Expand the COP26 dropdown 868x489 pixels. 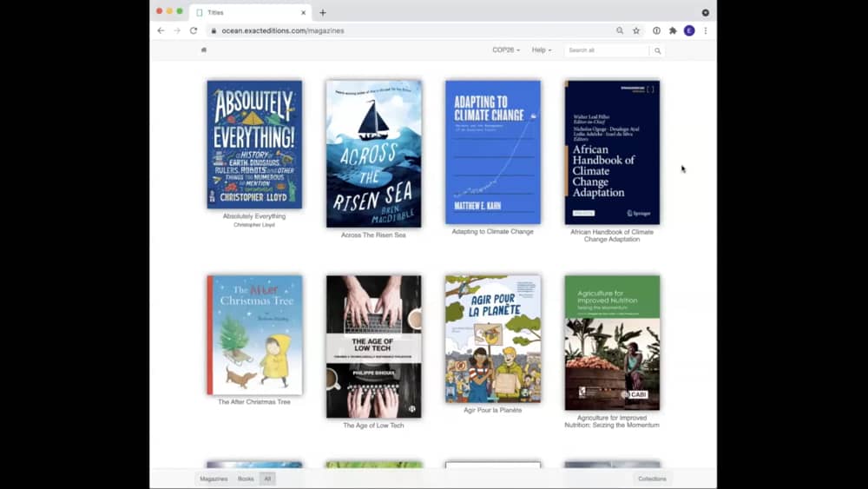(506, 50)
